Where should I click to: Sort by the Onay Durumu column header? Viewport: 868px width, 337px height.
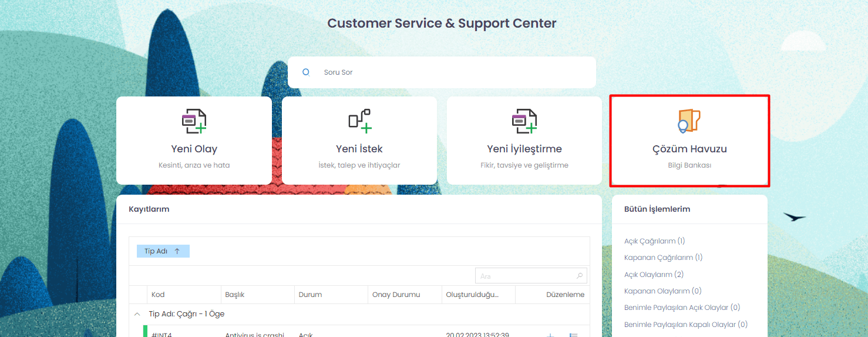(x=396, y=295)
